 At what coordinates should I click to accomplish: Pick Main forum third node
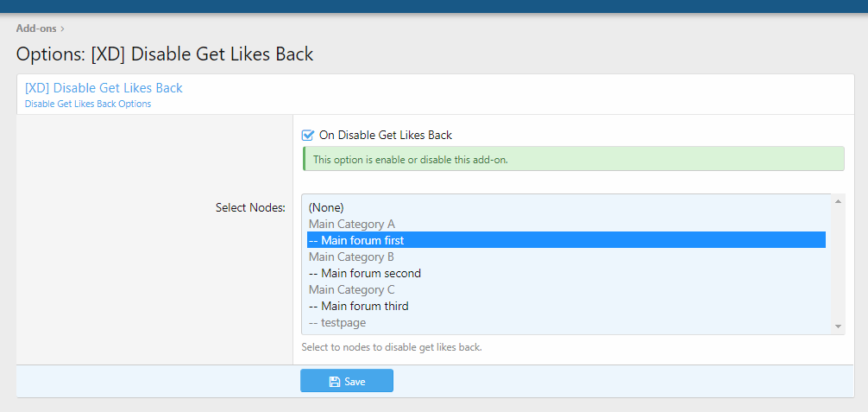pos(359,306)
